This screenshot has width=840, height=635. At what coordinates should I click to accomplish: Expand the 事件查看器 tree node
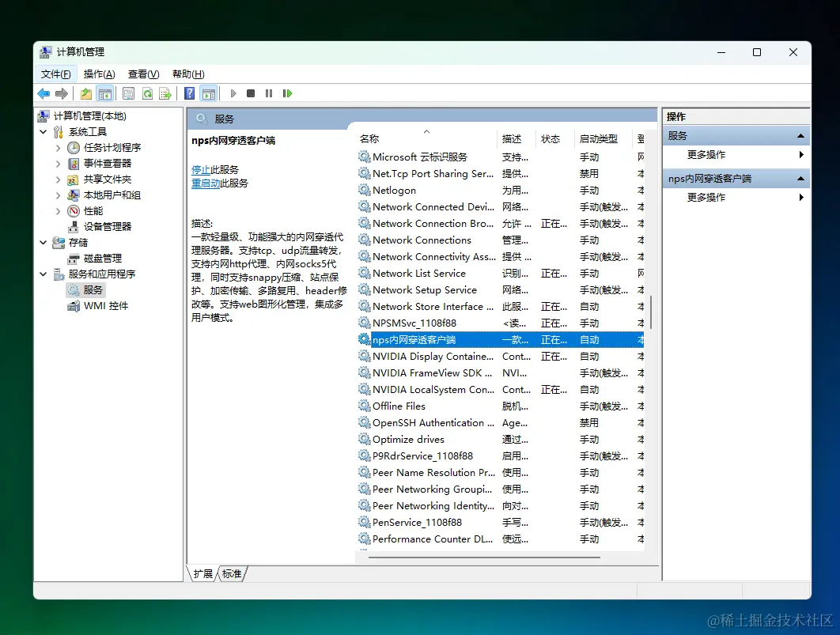58,164
